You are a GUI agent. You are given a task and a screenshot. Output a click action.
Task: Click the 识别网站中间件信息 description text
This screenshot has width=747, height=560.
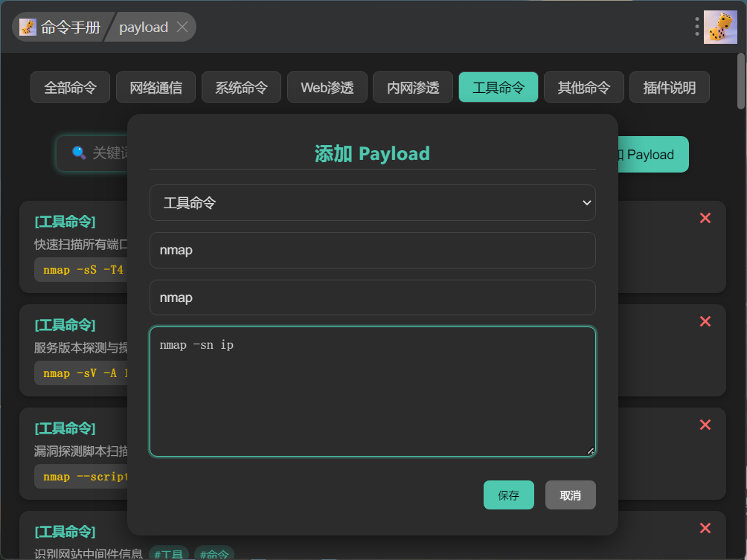(88, 553)
